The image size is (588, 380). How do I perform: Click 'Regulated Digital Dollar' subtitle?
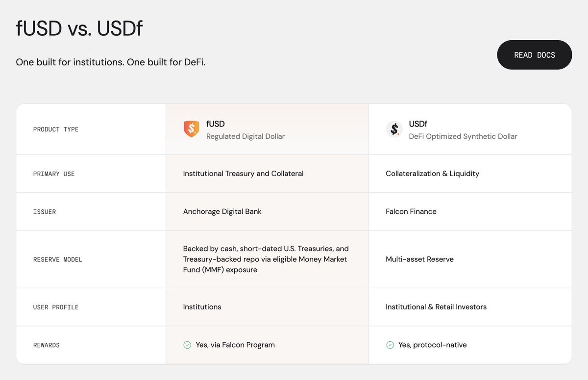(245, 136)
